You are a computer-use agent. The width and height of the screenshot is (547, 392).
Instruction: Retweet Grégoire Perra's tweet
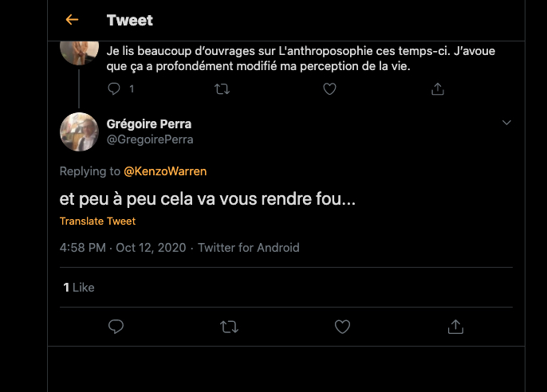(x=229, y=327)
